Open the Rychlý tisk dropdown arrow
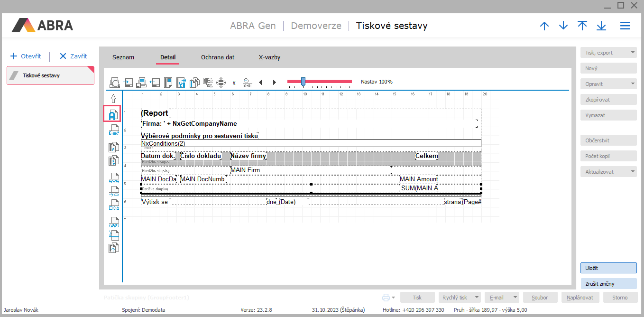The image size is (644, 317). (x=476, y=298)
